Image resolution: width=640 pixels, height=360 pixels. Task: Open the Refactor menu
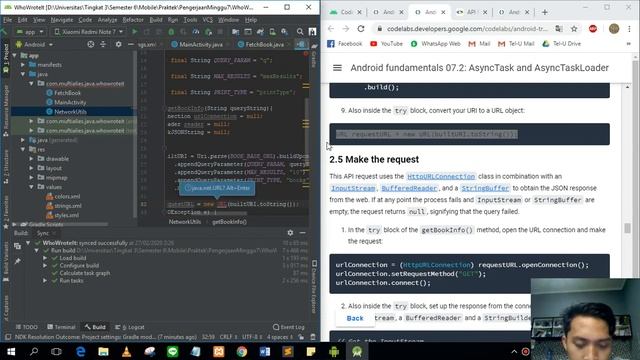tap(133, 20)
